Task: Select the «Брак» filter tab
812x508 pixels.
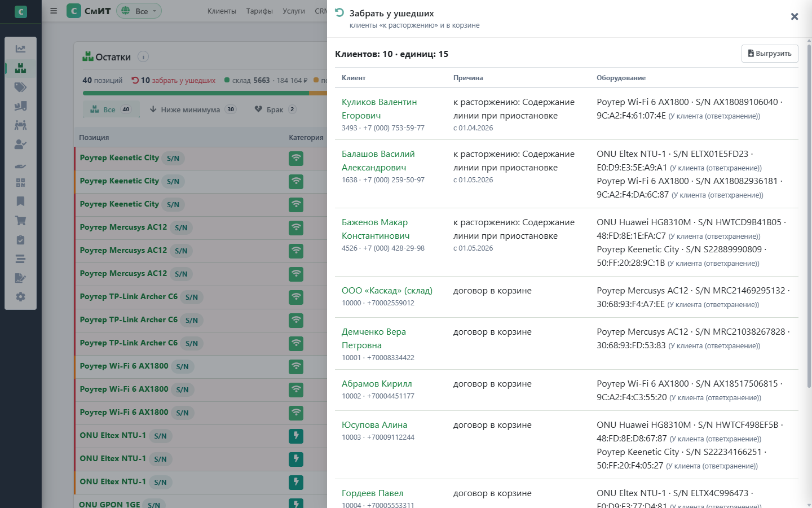Action: pos(275,110)
